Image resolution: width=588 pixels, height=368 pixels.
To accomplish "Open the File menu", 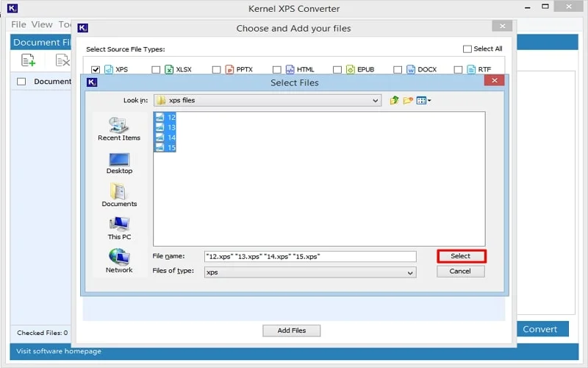I will (x=18, y=24).
